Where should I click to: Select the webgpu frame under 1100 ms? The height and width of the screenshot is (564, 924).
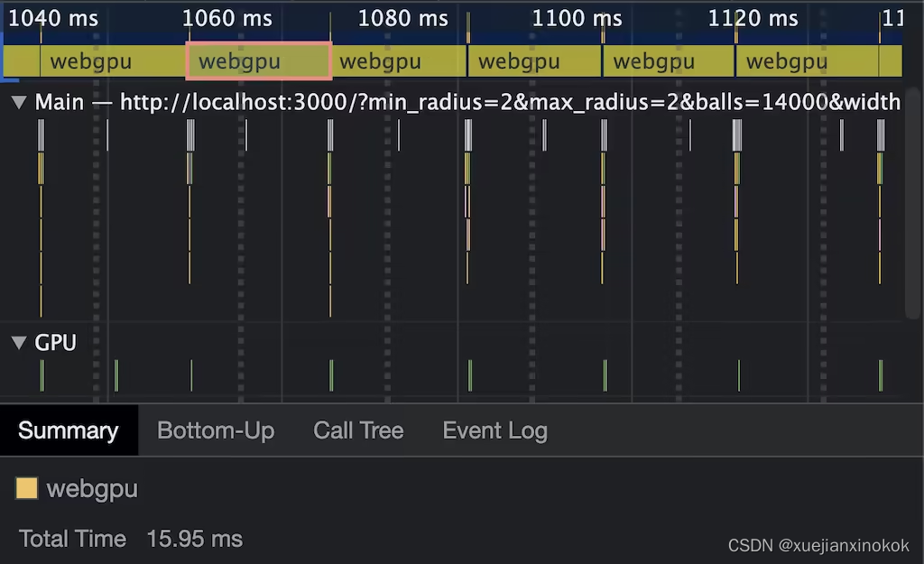point(535,60)
